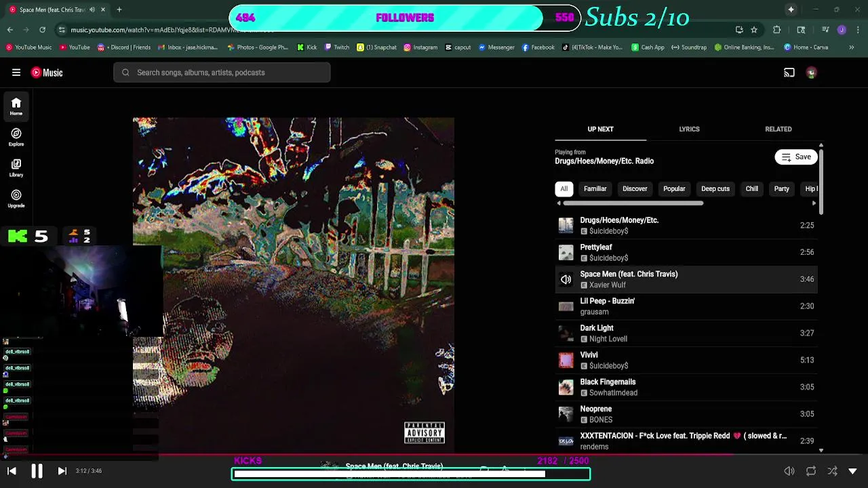Click the chip row horizontal scrollbar
The width and height of the screenshot is (868, 488).
pos(633,203)
